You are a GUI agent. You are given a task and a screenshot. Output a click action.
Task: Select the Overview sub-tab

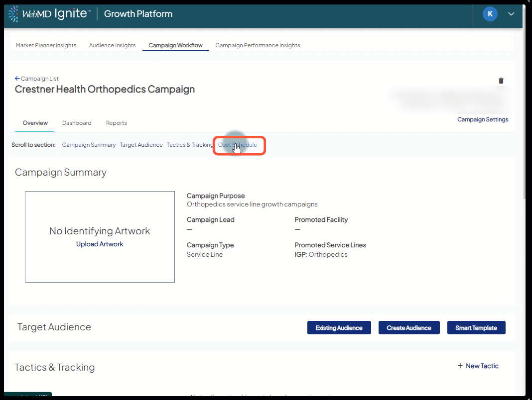[x=35, y=123]
